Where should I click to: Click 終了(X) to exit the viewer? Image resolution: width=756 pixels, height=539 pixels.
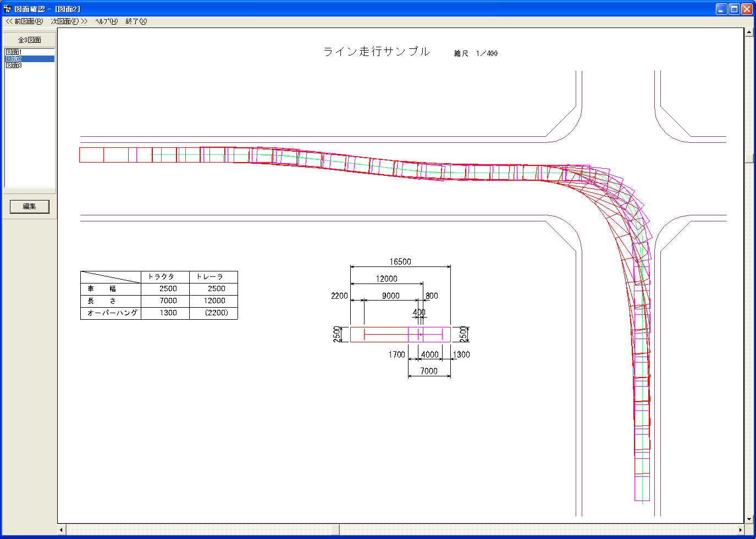(136, 21)
